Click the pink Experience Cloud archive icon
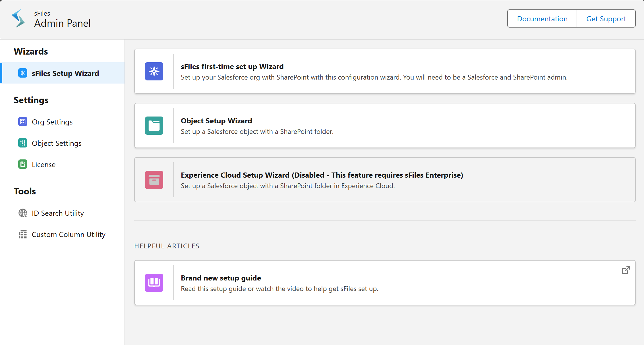 [154, 180]
